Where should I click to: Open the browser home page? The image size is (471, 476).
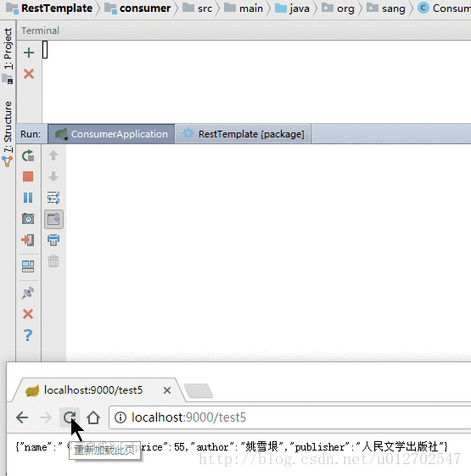click(93, 417)
